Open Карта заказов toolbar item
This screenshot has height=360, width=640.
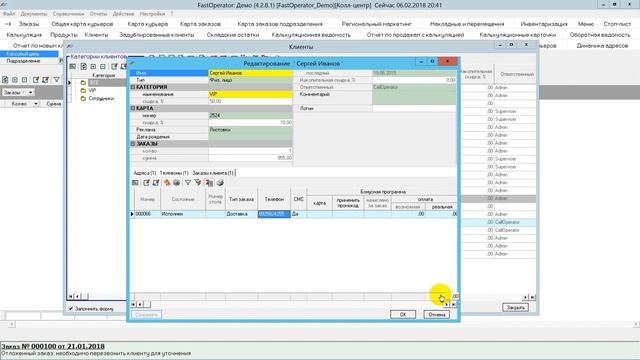(200, 24)
